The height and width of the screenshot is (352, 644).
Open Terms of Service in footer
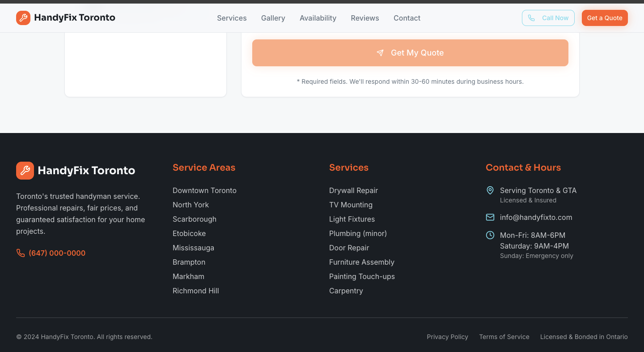(x=504, y=337)
